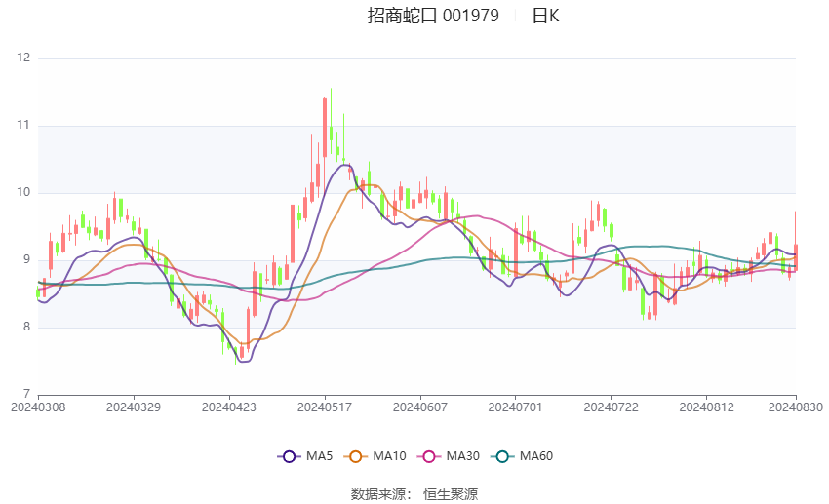Click the last red candlestick at 20240830
The height and width of the screenshot is (504, 829).
(796, 257)
